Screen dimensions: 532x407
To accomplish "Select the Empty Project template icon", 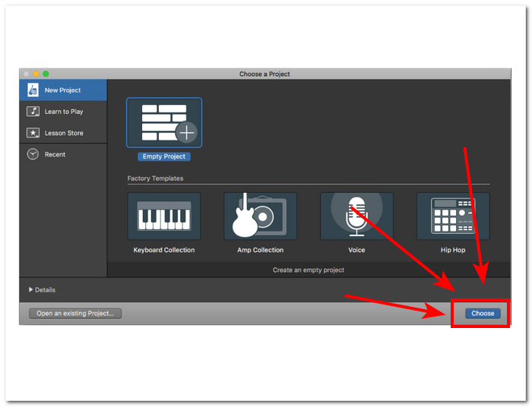I will 164,123.
